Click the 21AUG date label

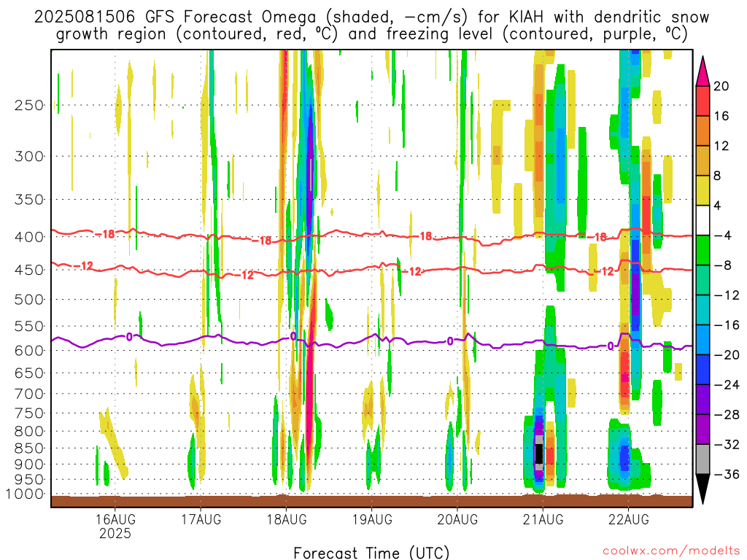(x=543, y=519)
